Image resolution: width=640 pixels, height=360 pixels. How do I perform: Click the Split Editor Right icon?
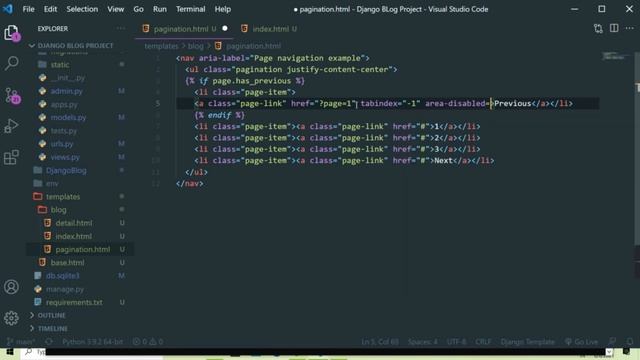(x=614, y=29)
